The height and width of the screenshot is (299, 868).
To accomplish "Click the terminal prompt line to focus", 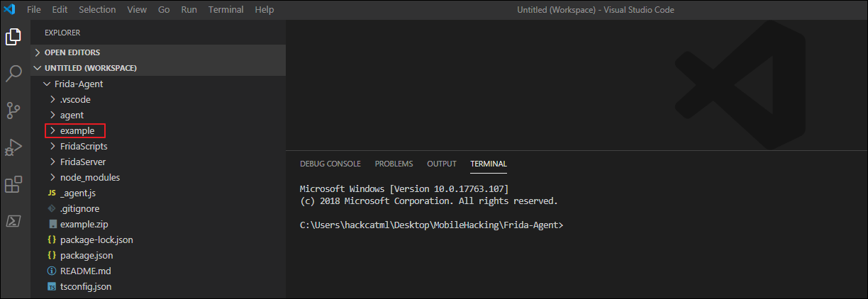I will [431, 225].
